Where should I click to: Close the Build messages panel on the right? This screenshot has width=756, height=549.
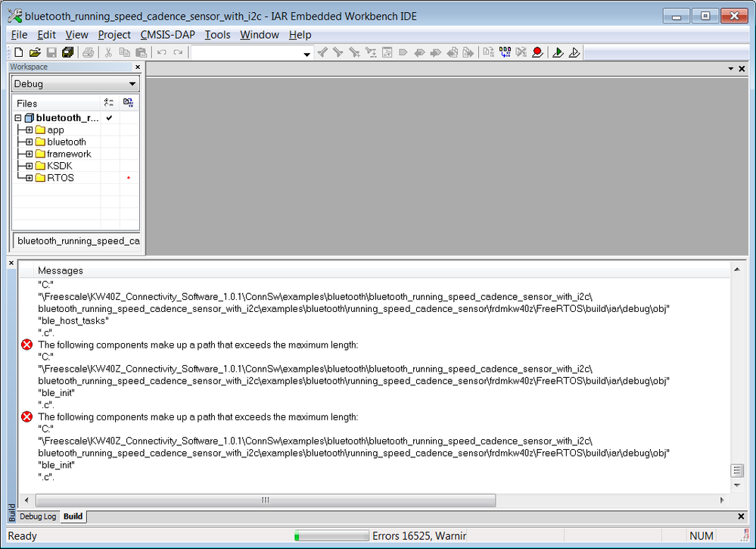(x=741, y=516)
